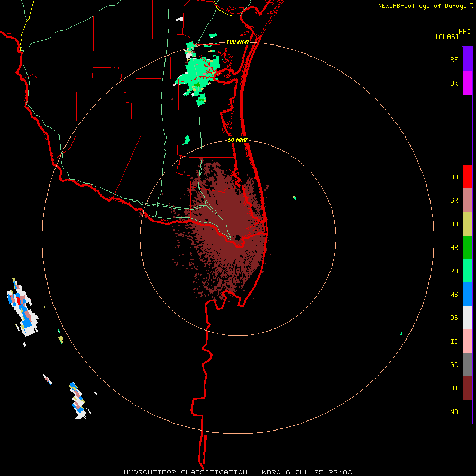Click the 100 NMI range ring label
This screenshot has width=476, height=476.
click(237, 42)
